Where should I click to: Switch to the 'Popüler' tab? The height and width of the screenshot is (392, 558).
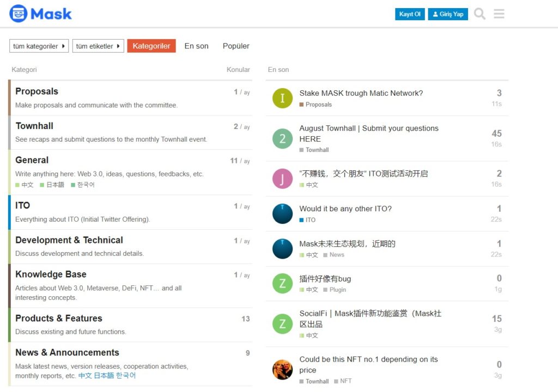point(236,46)
